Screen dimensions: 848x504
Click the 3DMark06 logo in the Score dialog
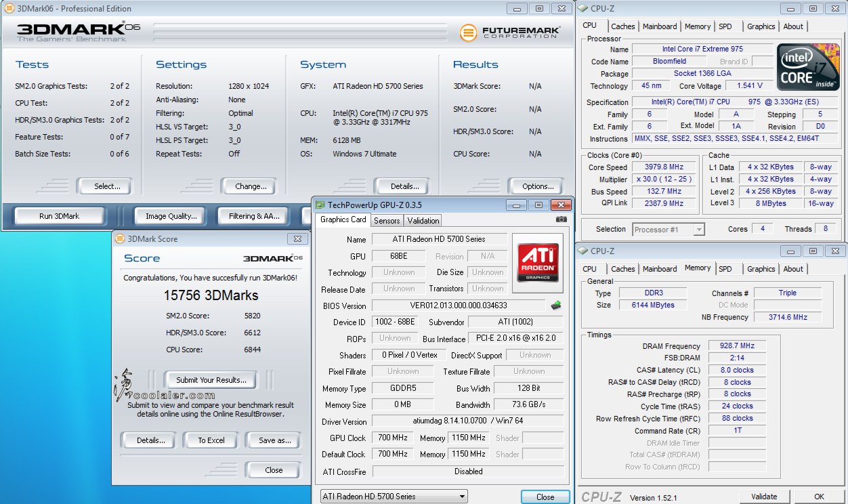(x=272, y=258)
